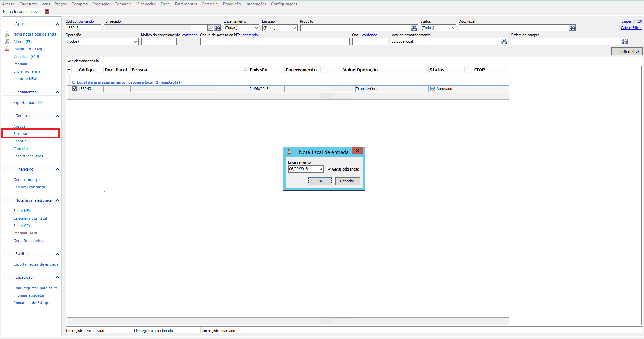Open the Configurações menu
The image size is (644, 339).
pyautogui.click(x=284, y=4)
